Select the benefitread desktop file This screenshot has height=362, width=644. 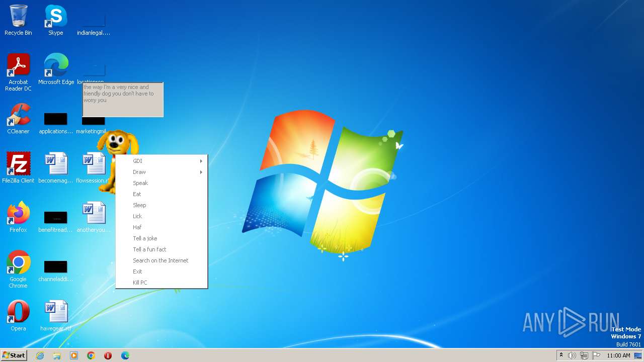click(56, 222)
